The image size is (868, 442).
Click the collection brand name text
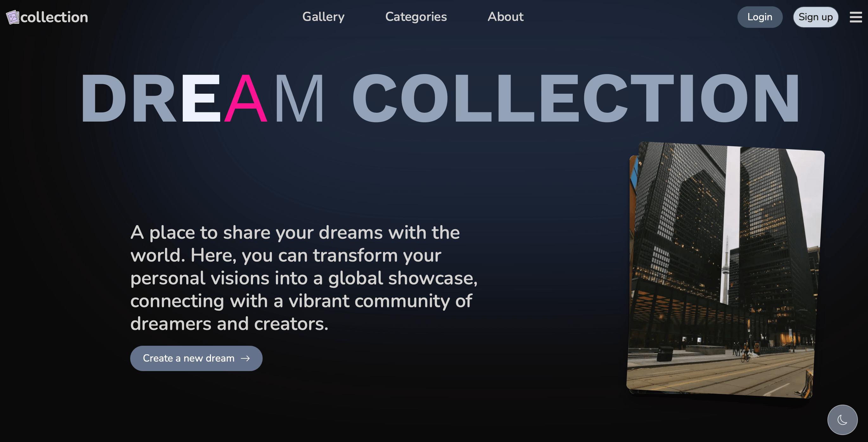(54, 17)
